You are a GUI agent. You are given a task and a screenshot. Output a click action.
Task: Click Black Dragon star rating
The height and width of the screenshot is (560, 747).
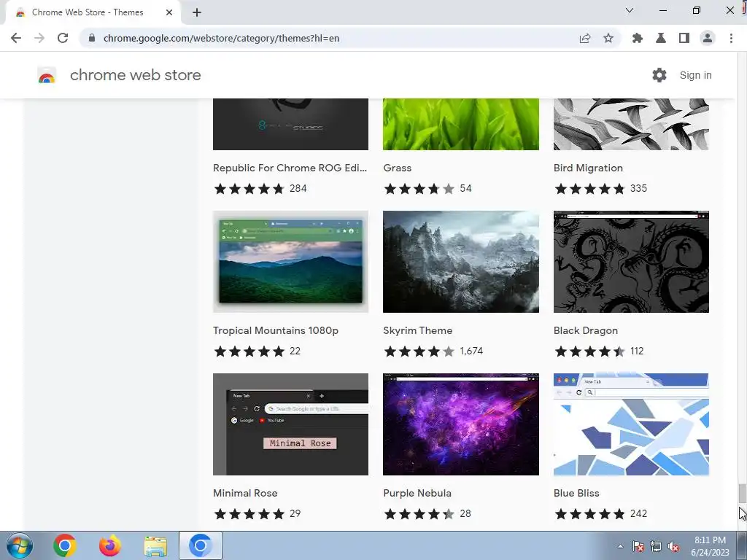pyautogui.click(x=589, y=351)
